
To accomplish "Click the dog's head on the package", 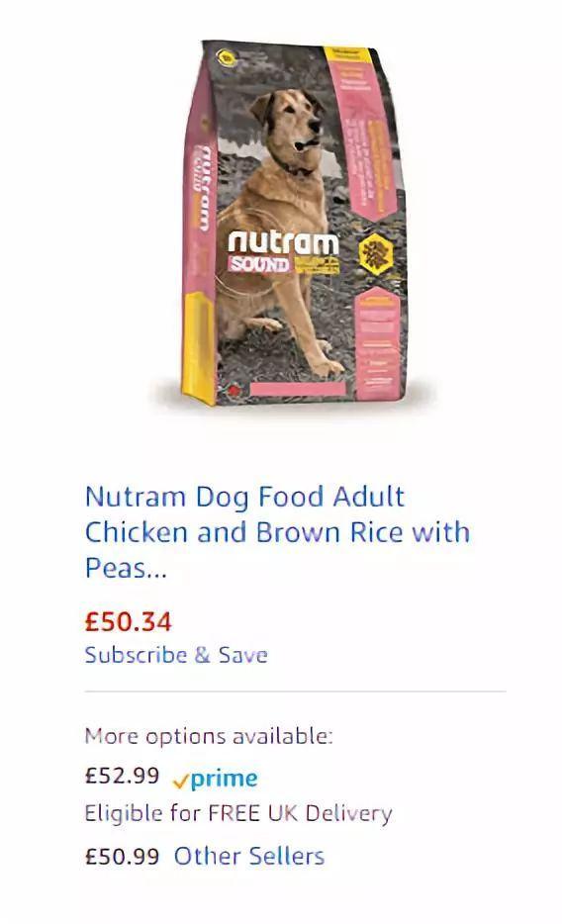I will point(289,121).
